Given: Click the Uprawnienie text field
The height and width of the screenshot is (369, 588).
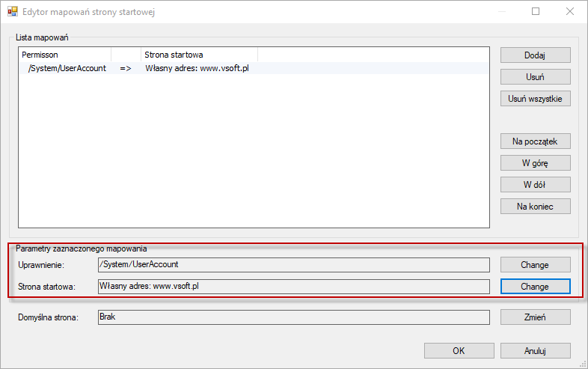Looking at the screenshot, I should 293,265.
